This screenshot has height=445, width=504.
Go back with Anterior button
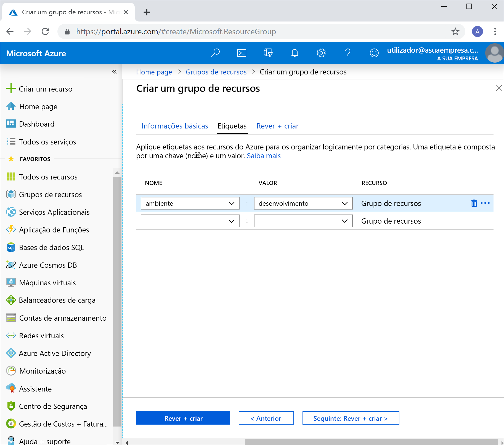tap(266, 418)
